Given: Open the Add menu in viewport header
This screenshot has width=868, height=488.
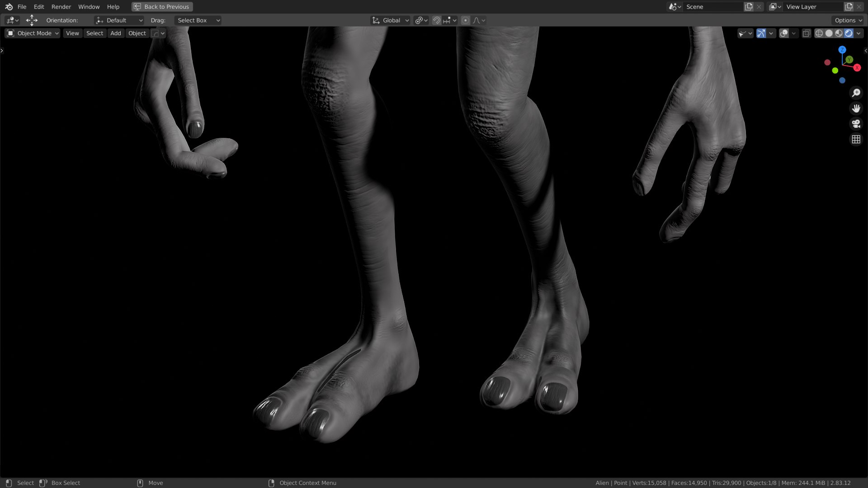Looking at the screenshot, I should pos(115,33).
